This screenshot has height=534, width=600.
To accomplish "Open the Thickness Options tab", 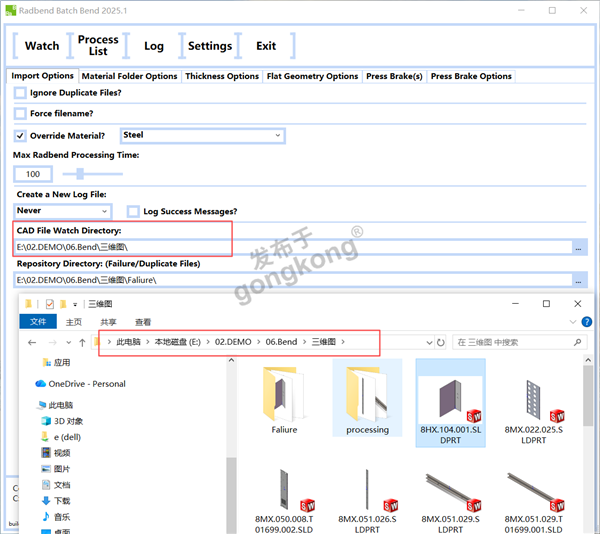I will pos(222,76).
